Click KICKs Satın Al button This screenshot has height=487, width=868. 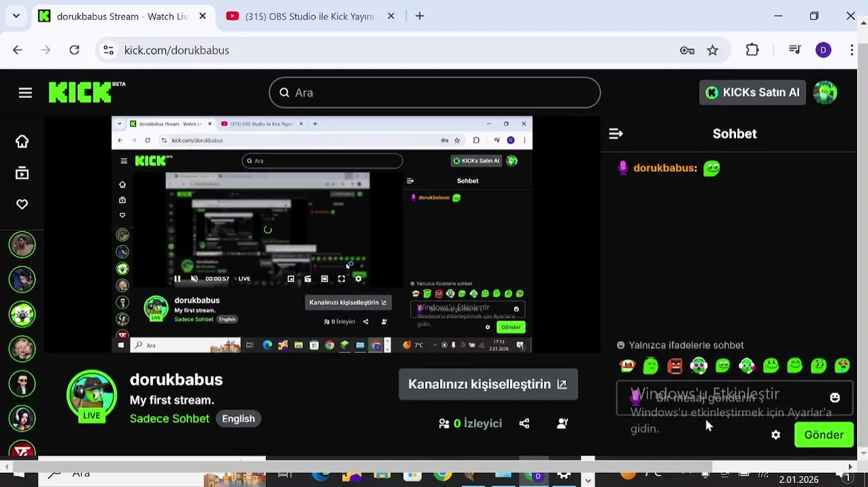click(752, 93)
